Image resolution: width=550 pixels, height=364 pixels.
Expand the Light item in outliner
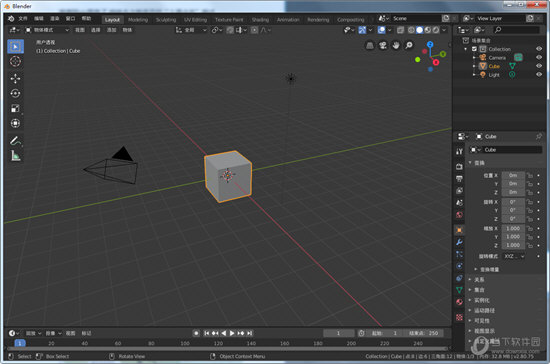click(x=474, y=75)
